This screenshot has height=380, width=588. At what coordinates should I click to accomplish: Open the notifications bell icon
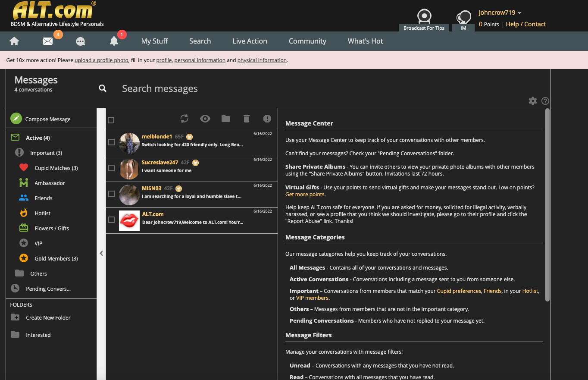[x=114, y=41]
